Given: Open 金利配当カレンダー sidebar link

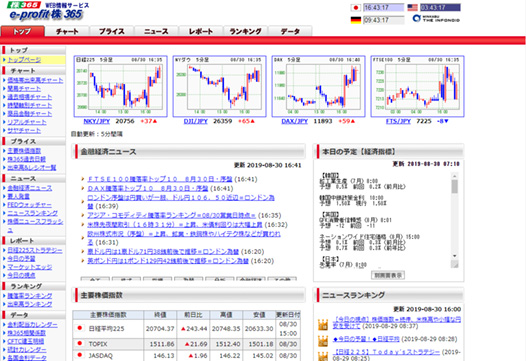Looking at the screenshot, I should (33, 325).
